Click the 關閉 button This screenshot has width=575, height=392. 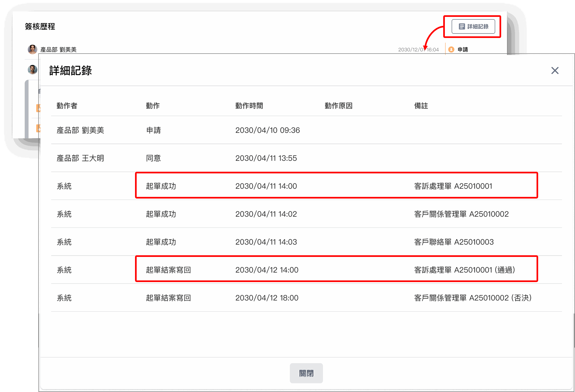click(306, 373)
